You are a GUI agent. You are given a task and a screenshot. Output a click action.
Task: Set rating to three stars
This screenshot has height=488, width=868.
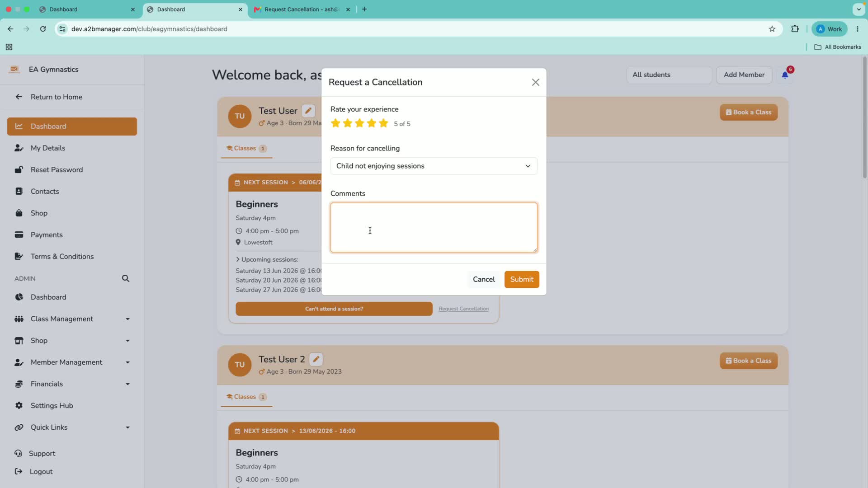click(x=359, y=123)
